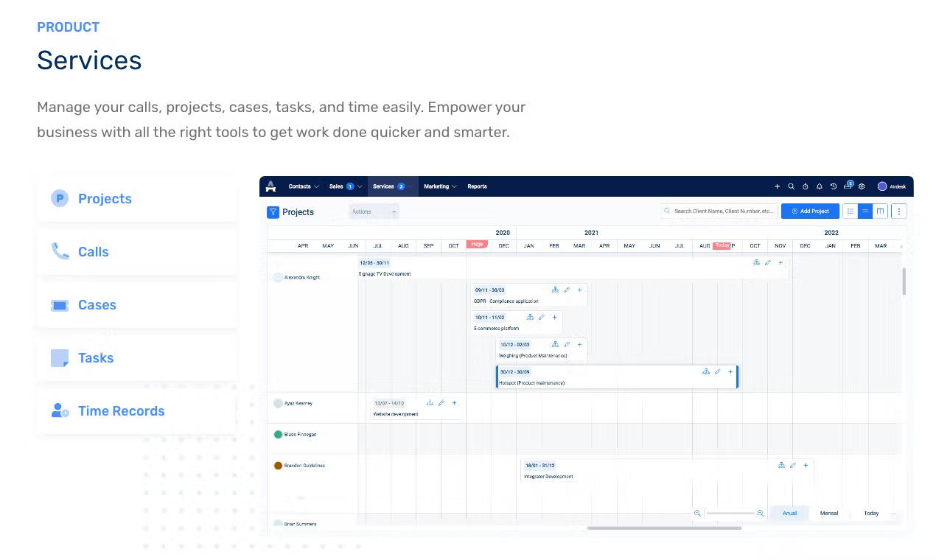
Task: Select Time Records from the left sidebar
Action: point(121,410)
